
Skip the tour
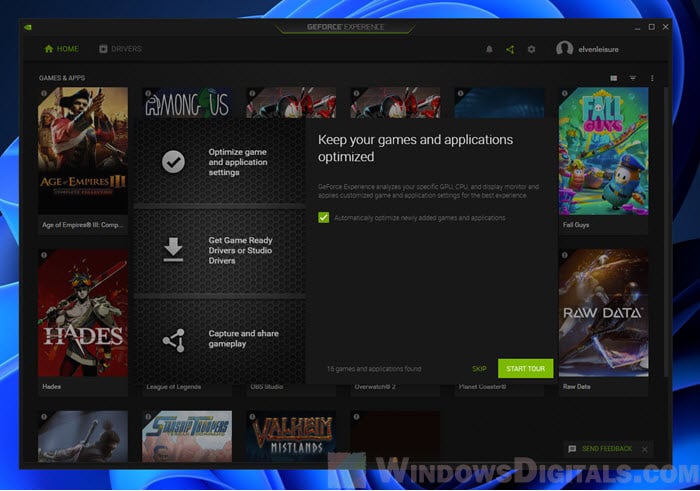479,369
